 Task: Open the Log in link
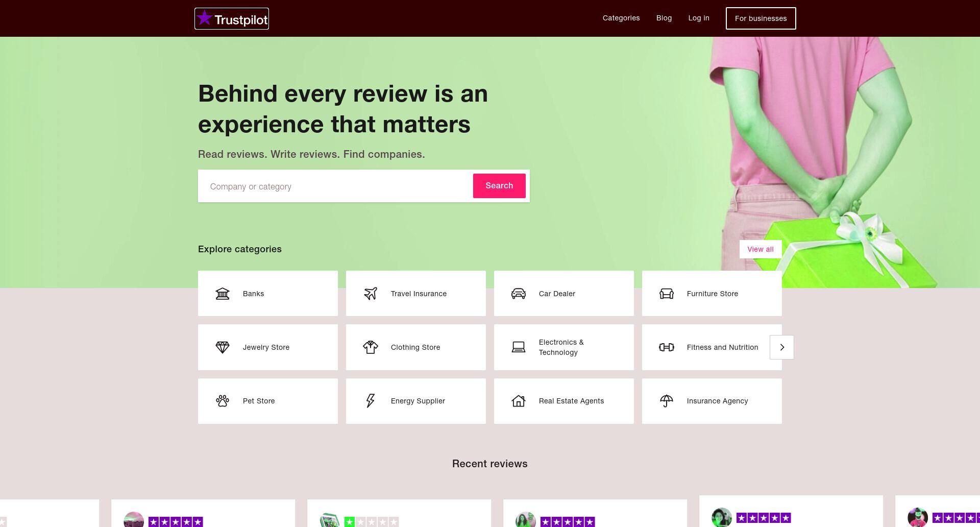[699, 18]
